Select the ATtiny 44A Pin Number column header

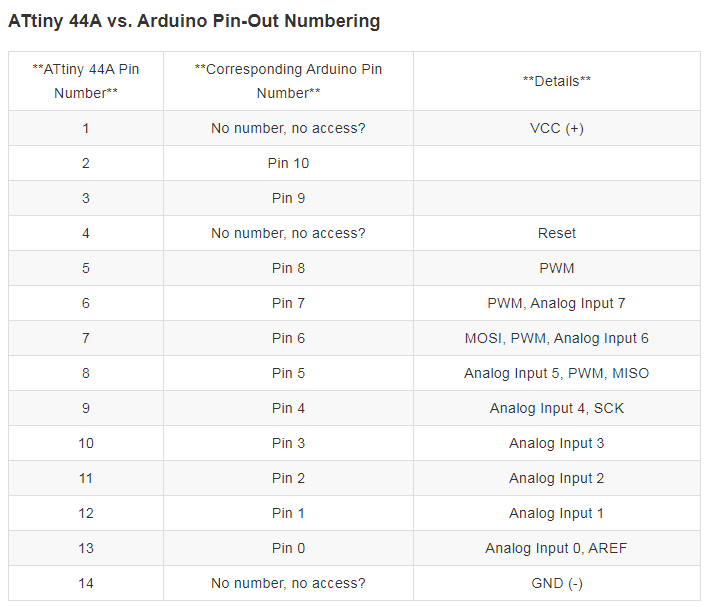tap(86, 81)
